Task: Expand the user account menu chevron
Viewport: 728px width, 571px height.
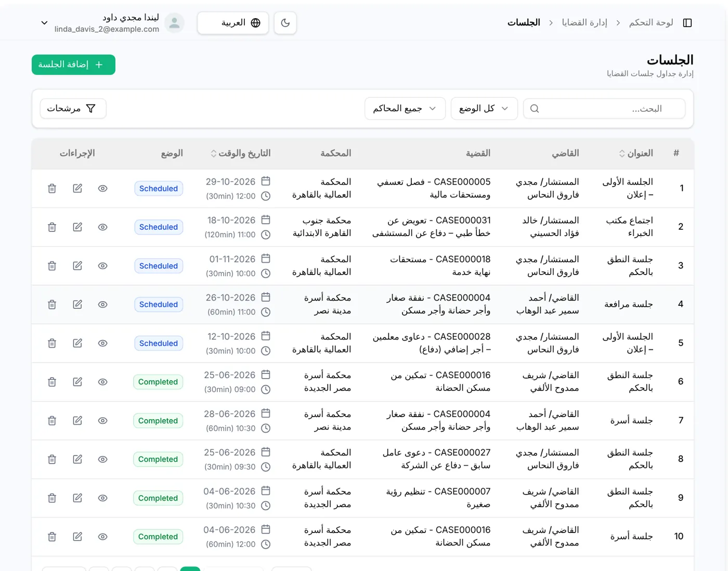Action: [44, 23]
